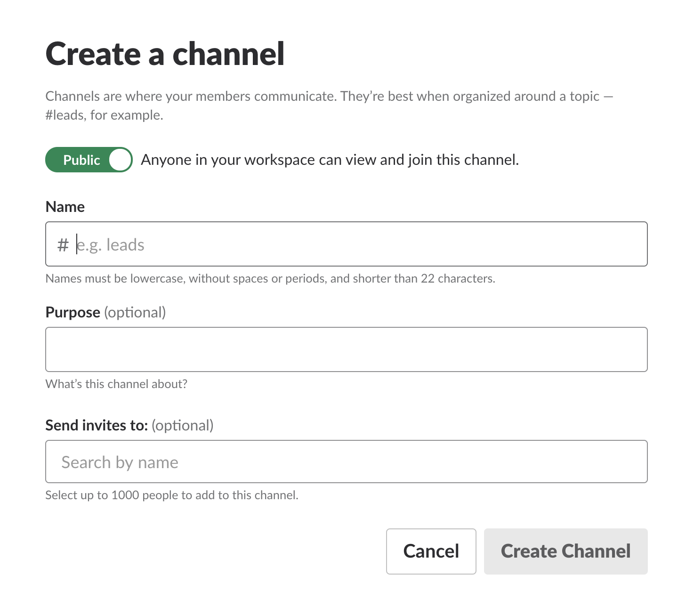This screenshot has width=694, height=616.
Task: Click into the Purpose text box
Action: pyautogui.click(x=346, y=349)
